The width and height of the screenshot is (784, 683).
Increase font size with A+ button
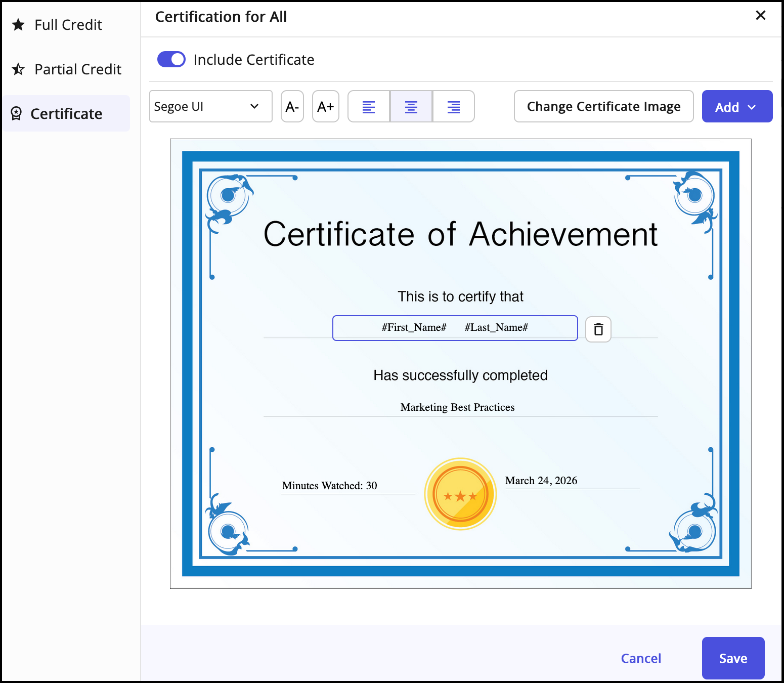pos(326,106)
